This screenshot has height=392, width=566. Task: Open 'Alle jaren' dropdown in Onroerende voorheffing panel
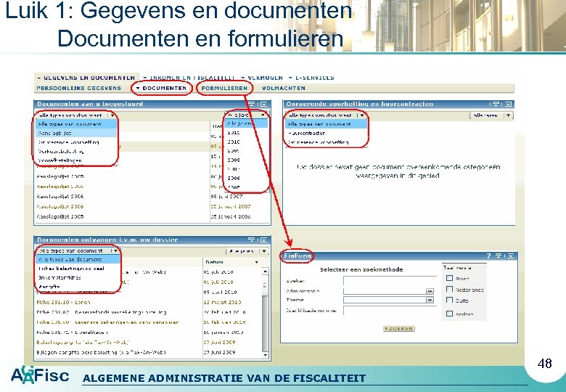pyautogui.click(x=491, y=115)
